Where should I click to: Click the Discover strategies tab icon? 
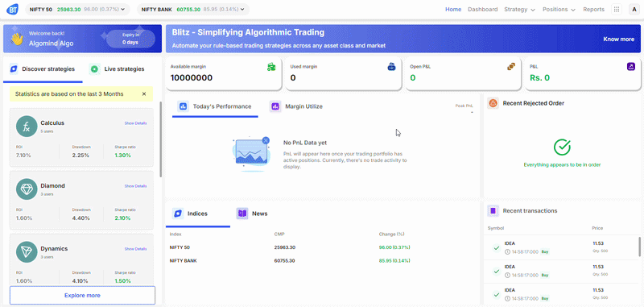click(14, 69)
